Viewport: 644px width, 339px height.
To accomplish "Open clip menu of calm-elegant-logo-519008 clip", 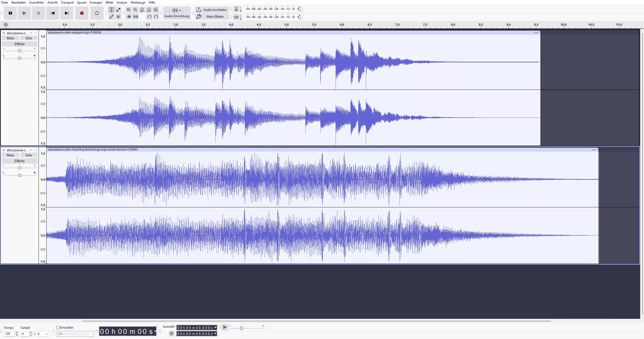I will click(536, 33).
